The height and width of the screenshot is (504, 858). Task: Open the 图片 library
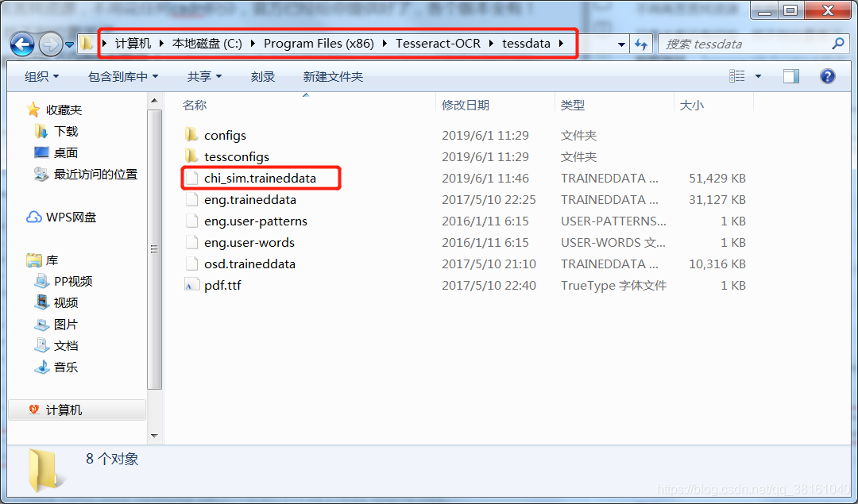pyautogui.click(x=66, y=324)
